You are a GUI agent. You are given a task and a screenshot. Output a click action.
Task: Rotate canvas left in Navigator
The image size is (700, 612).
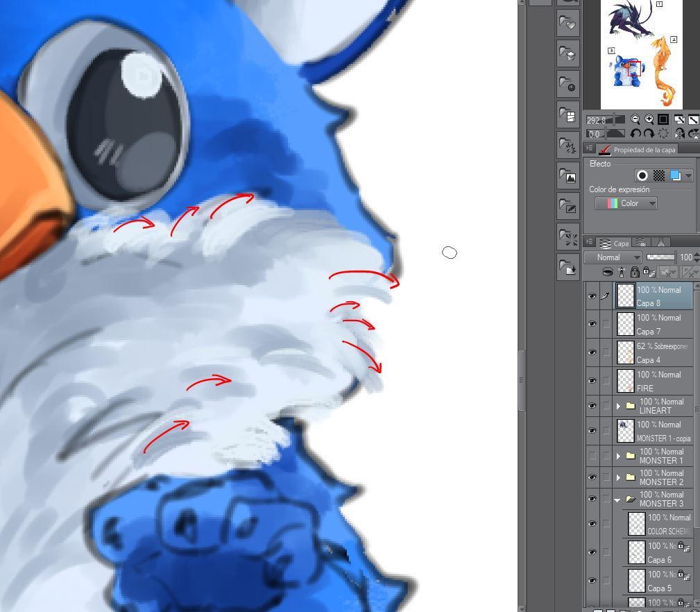635,133
